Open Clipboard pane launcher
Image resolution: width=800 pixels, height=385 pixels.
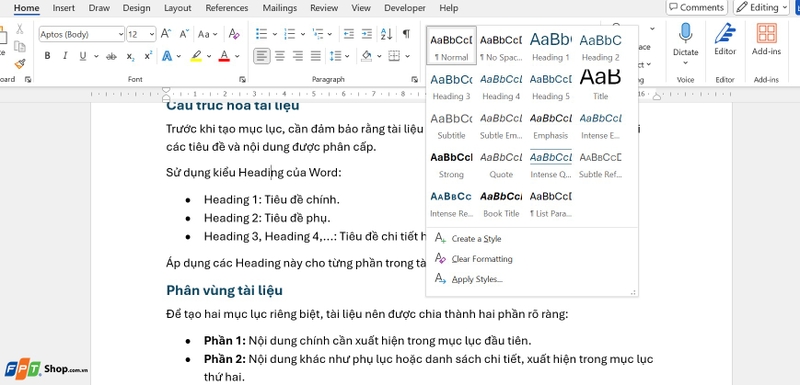click(28, 80)
